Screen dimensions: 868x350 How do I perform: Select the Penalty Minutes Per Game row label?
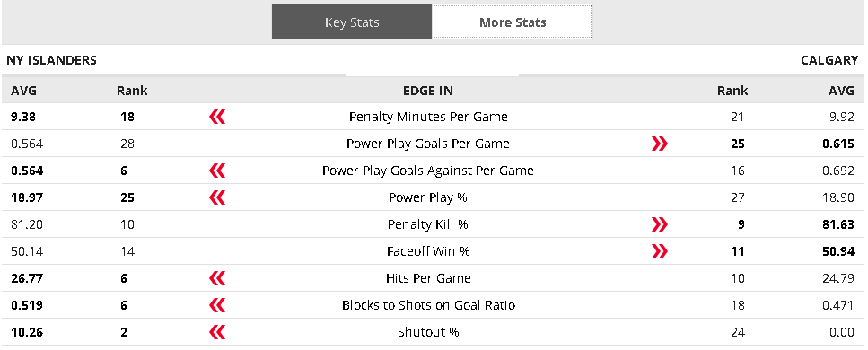pos(428,117)
